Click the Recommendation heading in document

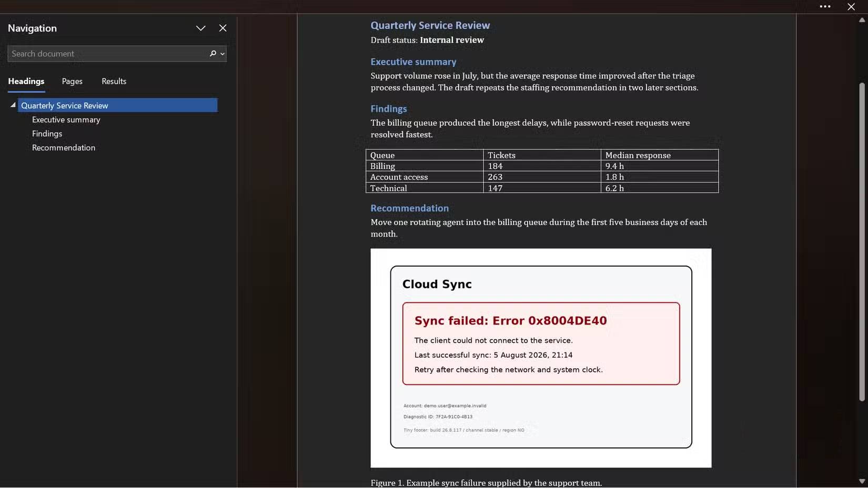tap(410, 208)
